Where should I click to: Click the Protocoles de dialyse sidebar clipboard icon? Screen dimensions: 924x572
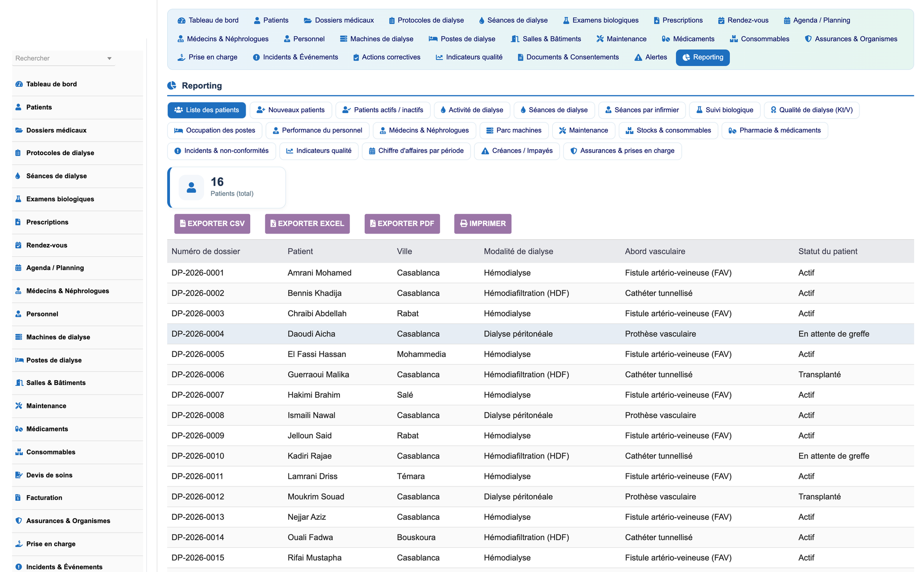tap(18, 153)
